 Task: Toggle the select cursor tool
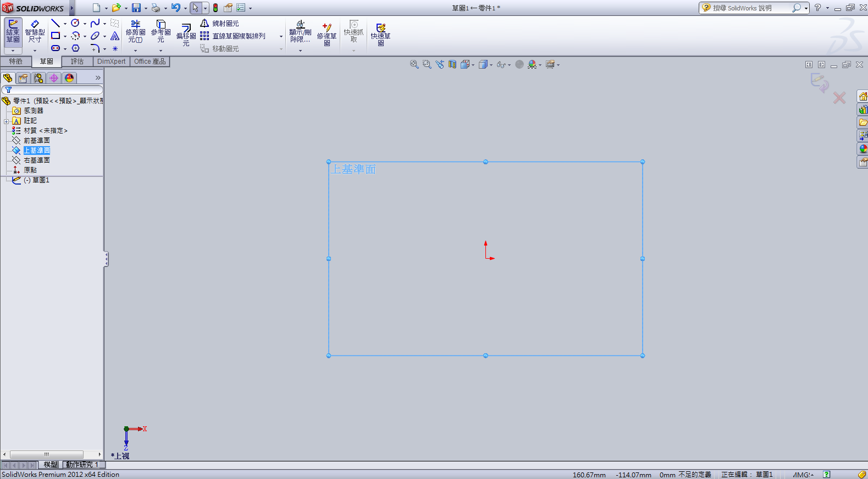(x=195, y=8)
